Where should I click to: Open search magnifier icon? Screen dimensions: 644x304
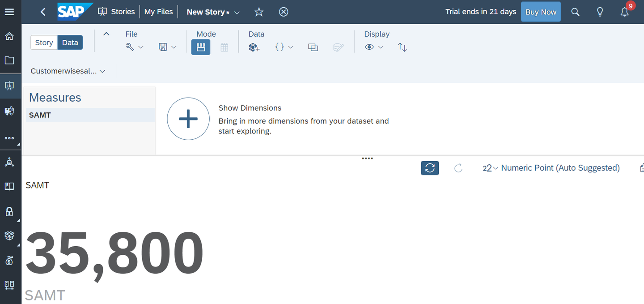point(576,12)
